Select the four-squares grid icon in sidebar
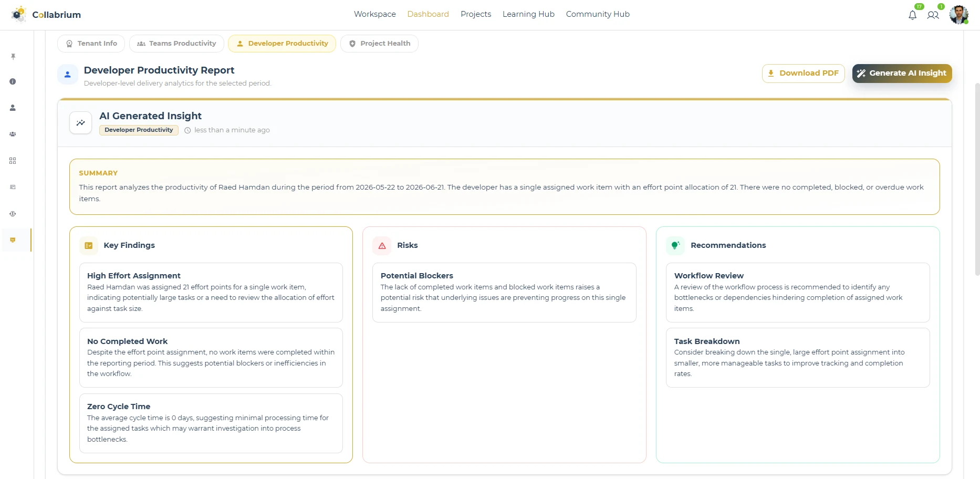Viewport: 980px width, 479px height. coord(13,161)
